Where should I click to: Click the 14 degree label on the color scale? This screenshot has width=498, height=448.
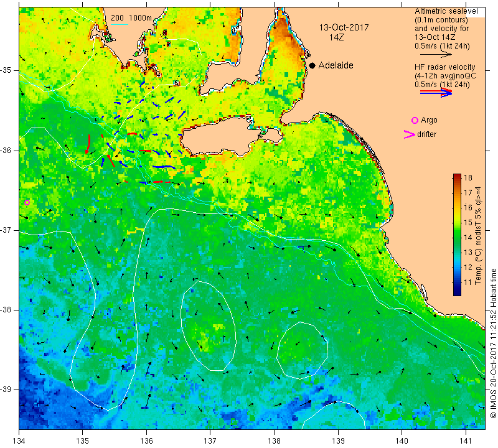468,238
